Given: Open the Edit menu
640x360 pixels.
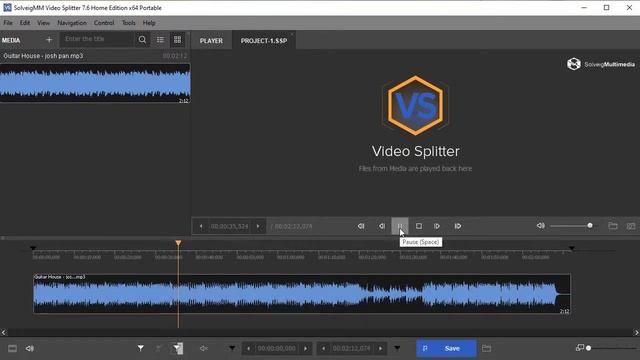Looking at the screenshot, I should coord(25,23).
